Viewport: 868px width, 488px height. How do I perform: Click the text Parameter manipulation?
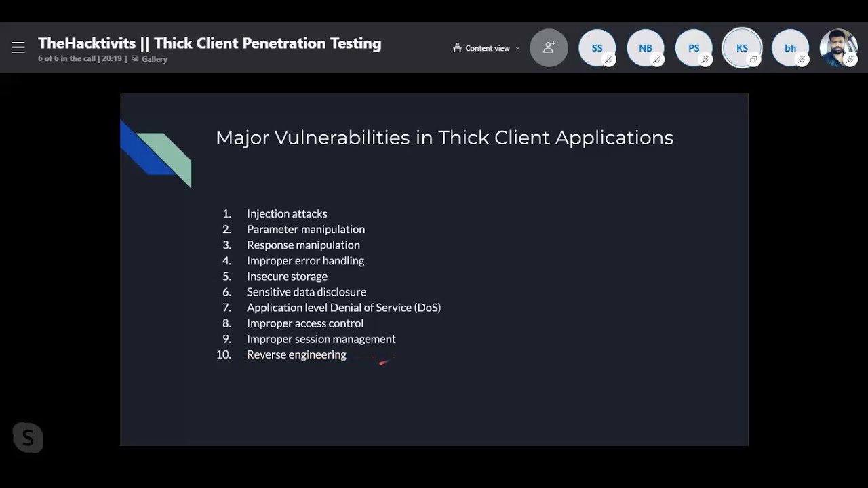[x=306, y=229]
